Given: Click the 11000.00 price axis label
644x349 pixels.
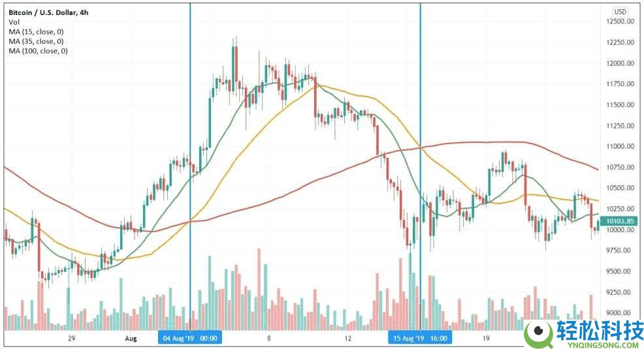Looking at the screenshot, I should (620, 147).
